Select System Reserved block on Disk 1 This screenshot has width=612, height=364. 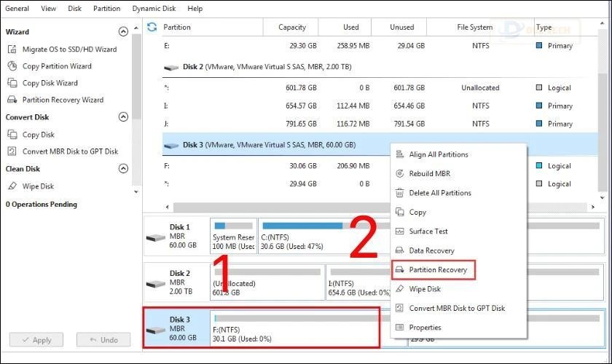[233, 236]
